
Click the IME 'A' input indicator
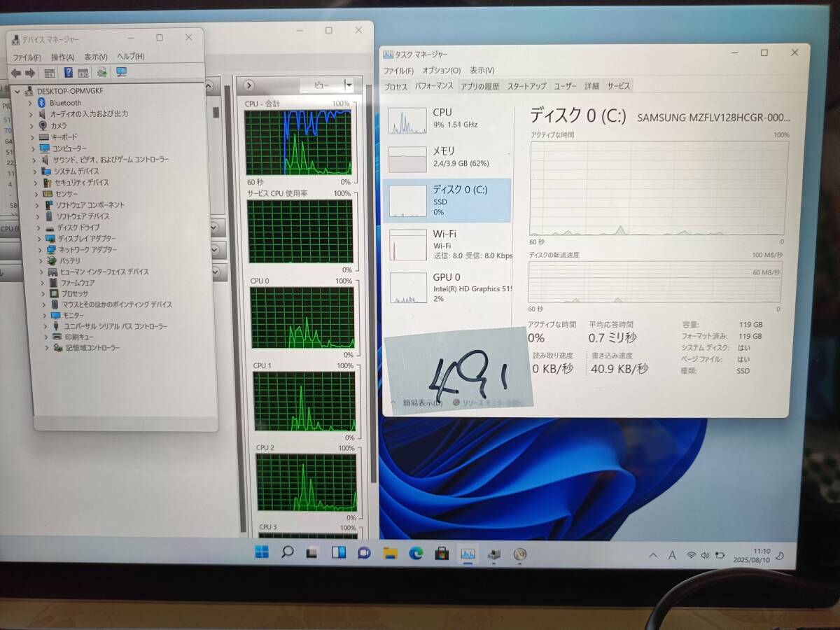(x=672, y=555)
